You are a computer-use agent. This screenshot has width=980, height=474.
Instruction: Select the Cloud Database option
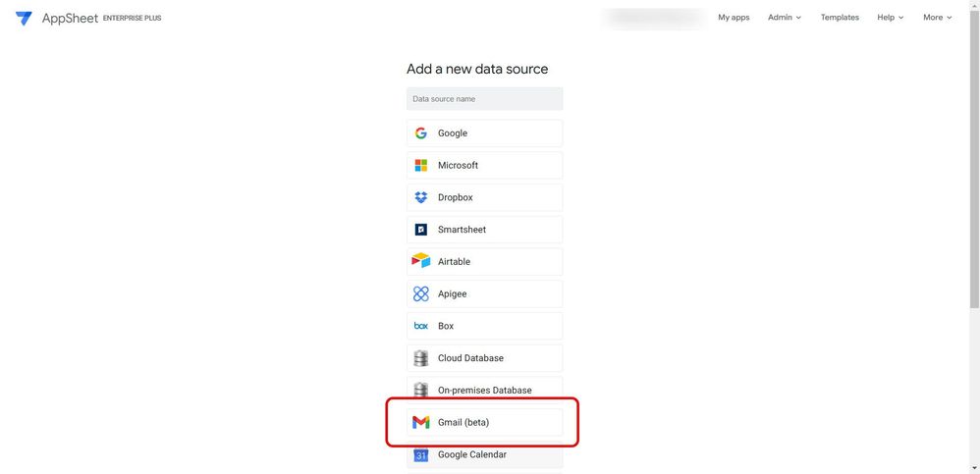coord(484,358)
